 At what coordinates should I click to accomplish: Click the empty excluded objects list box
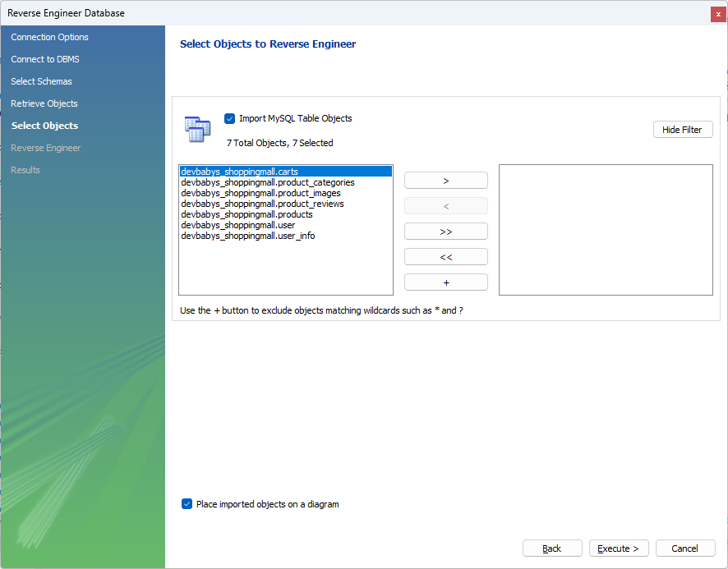606,230
